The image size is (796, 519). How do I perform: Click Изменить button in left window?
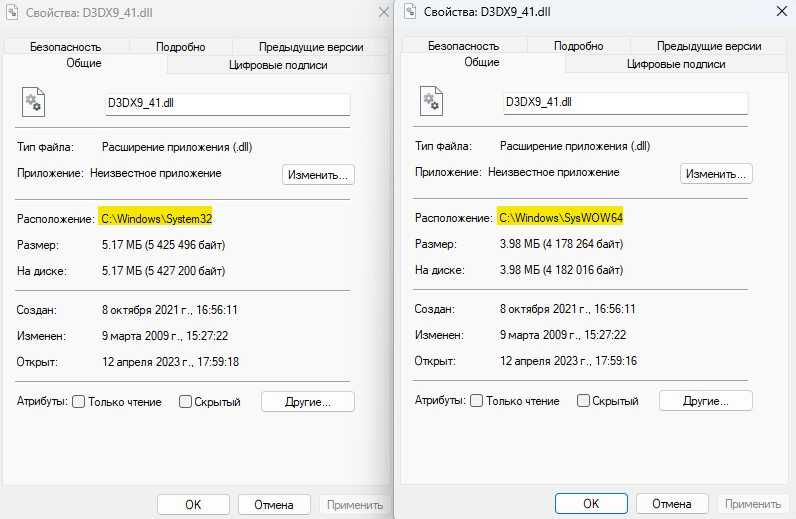pos(318,175)
